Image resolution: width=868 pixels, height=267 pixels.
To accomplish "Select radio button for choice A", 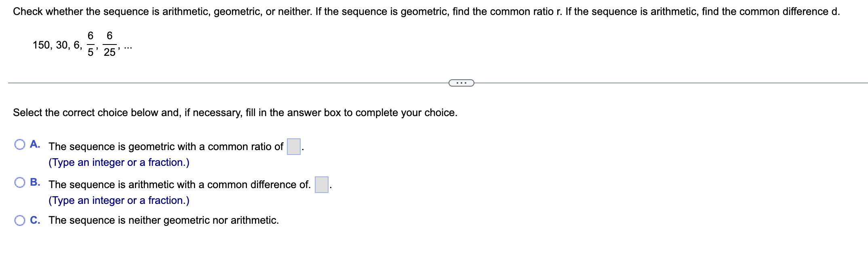I will click(x=20, y=144).
